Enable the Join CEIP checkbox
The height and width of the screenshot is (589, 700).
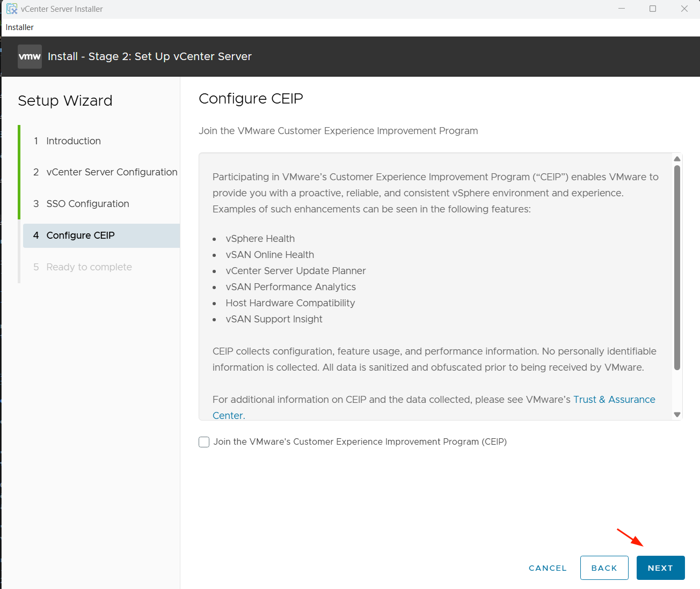pos(204,442)
